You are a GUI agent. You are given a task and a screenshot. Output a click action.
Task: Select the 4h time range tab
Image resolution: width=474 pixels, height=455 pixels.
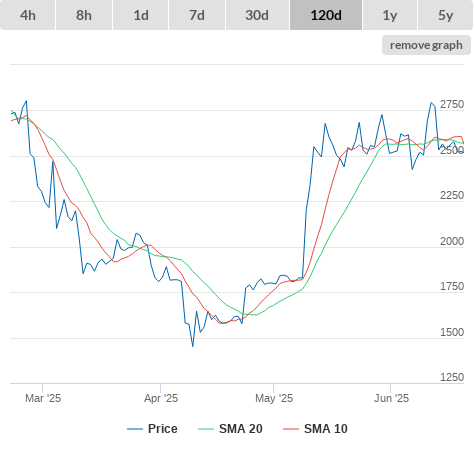point(28,15)
